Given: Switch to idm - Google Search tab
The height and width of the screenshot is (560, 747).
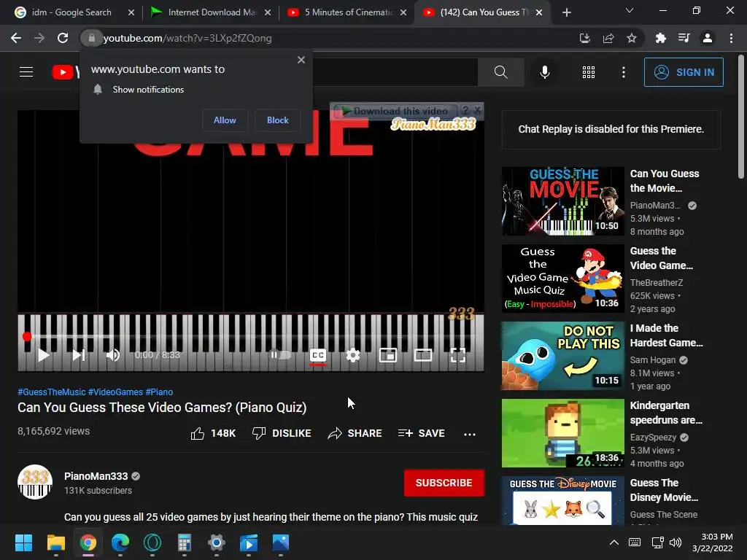Looking at the screenshot, I should tap(71, 12).
